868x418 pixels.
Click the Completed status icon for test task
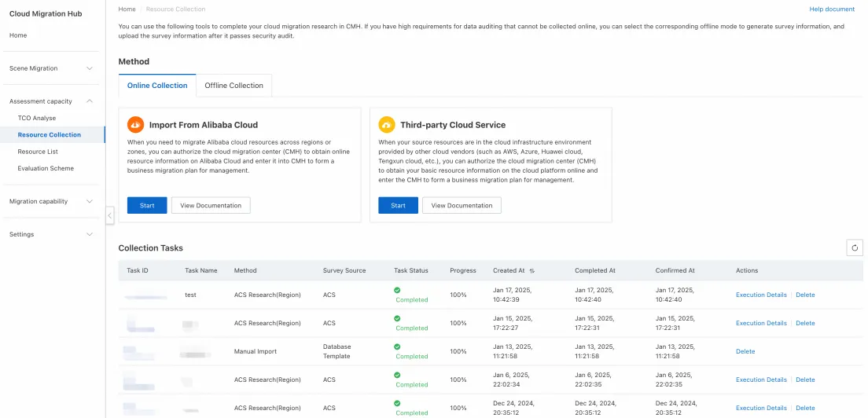click(x=397, y=290)
